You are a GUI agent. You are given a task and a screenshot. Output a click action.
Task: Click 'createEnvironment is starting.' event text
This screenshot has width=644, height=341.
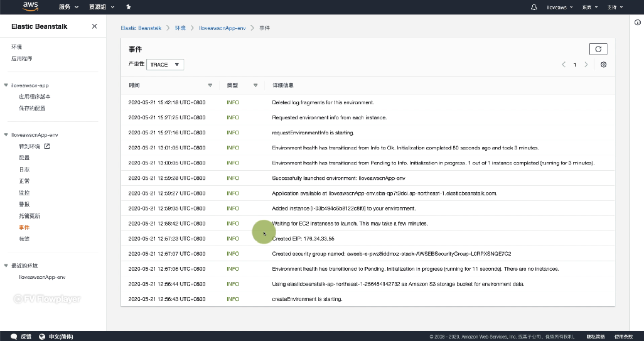coord(307,299)
